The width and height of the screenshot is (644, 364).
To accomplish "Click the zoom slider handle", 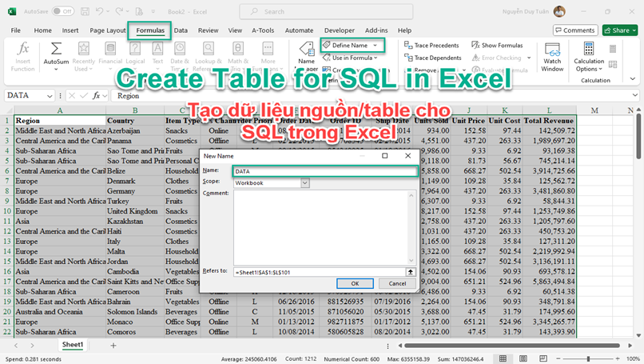I will (588, 358).
